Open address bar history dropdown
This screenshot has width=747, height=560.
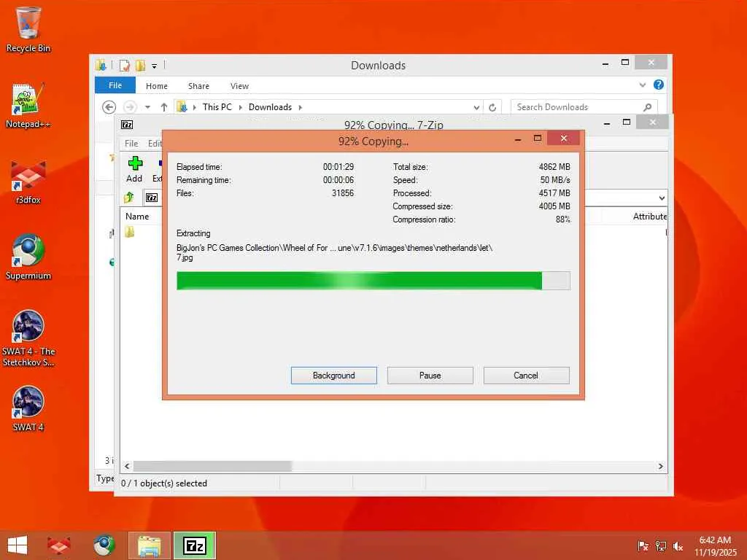pyautogui.click(x=476, y=108)
